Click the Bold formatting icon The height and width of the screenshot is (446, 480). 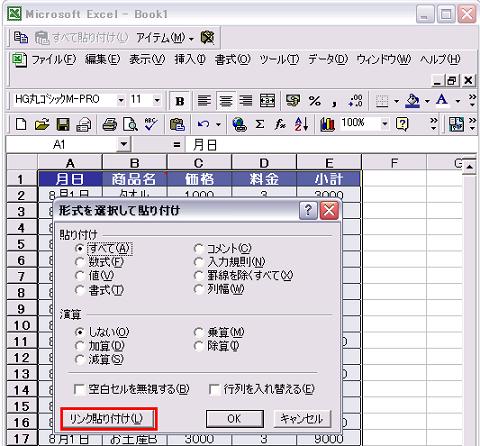pos(180,101)
